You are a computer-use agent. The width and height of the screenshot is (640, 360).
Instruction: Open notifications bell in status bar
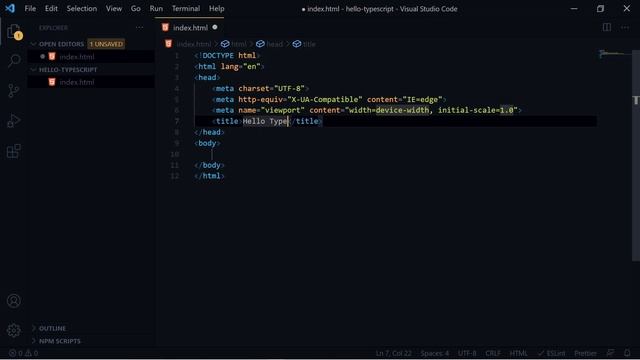point(627,353)
